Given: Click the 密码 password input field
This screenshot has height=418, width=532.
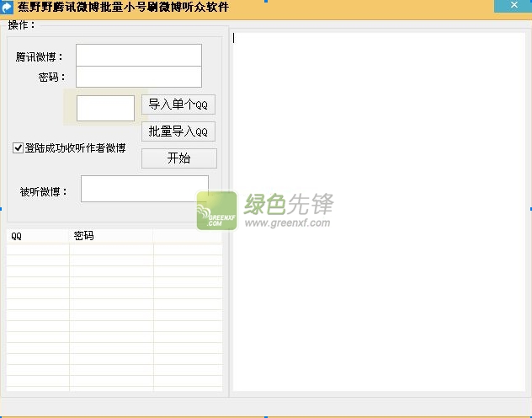Looking at the screenshot, I should [x=139, y=77].
